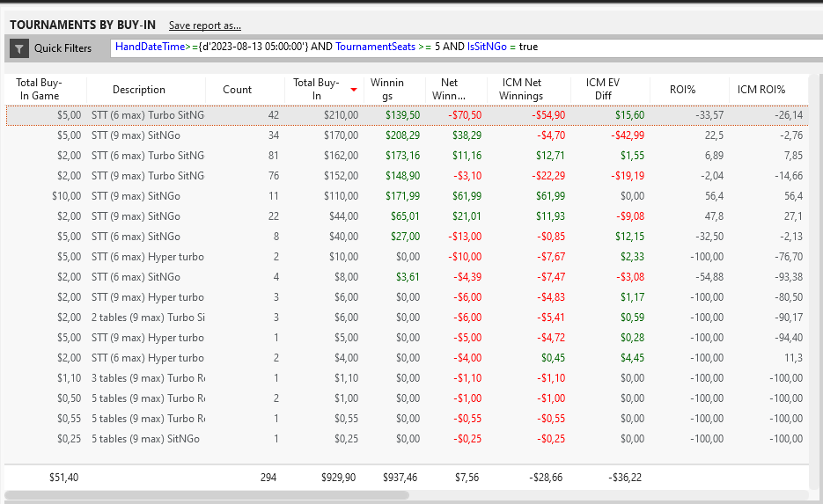
Task: Click the Total Buy-In value $170,00
Action: (342, 135)
